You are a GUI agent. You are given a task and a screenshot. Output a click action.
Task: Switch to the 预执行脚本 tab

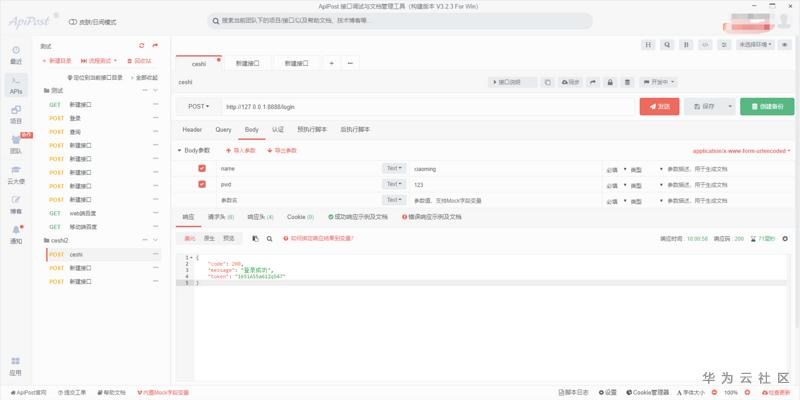pyautogui.click(x=312, y=130)
